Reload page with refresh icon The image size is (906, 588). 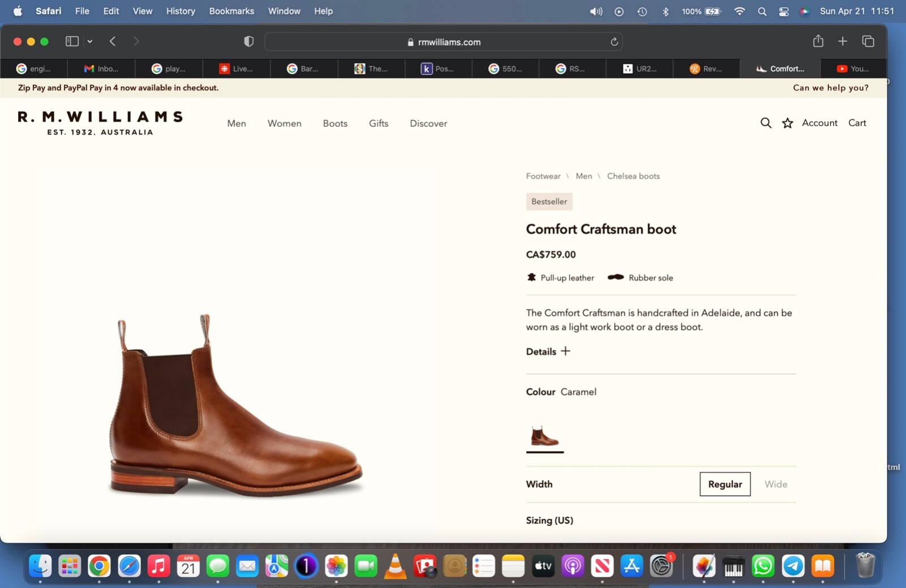coord(614,41)
